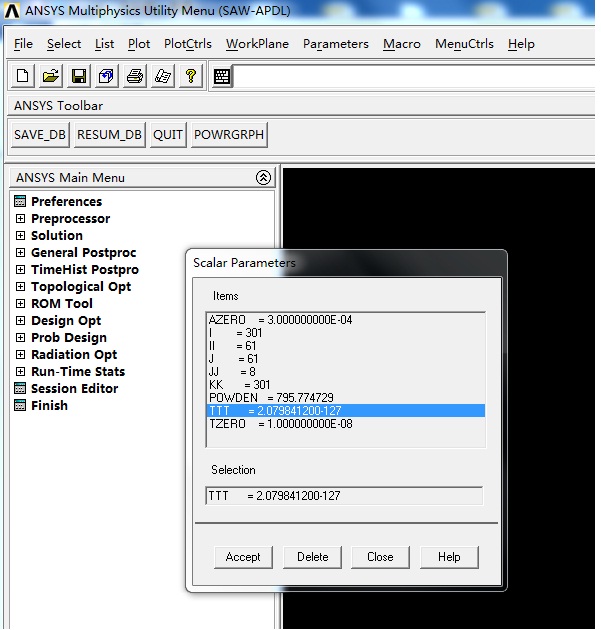This screenshot has width=601, height=630.
Task: Click Help in Scalar Parameters dialog
Action: 449,557
